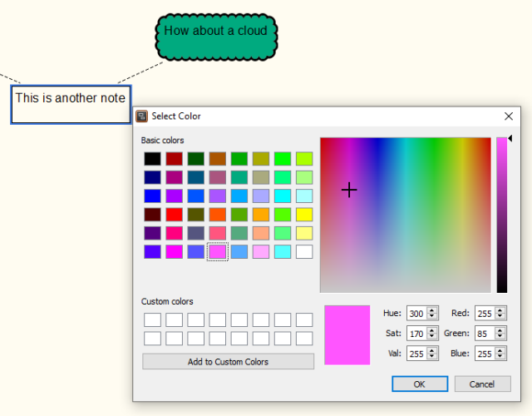
Task: Choose the white basic color swatch
Action: pos(304,251)
